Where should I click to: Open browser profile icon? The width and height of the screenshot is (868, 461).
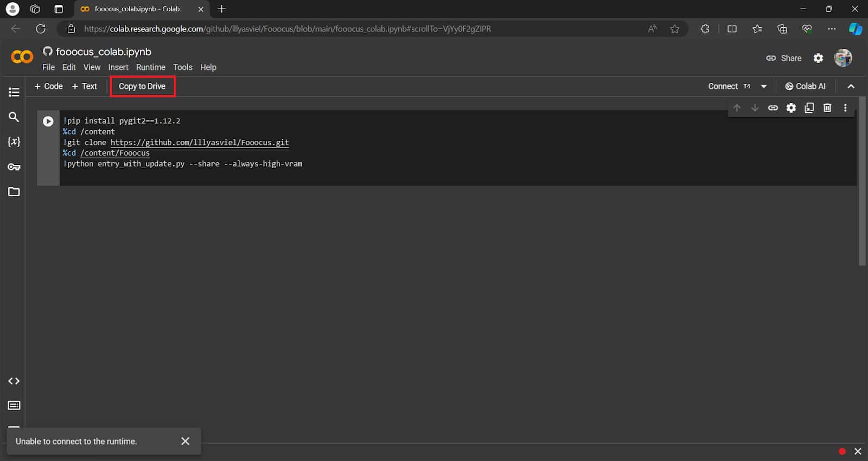(x=12, y=9)
